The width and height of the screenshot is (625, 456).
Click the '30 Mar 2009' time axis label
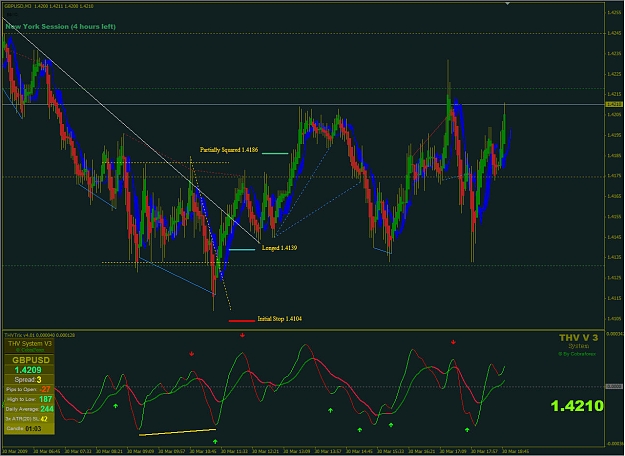coord(15,452)
